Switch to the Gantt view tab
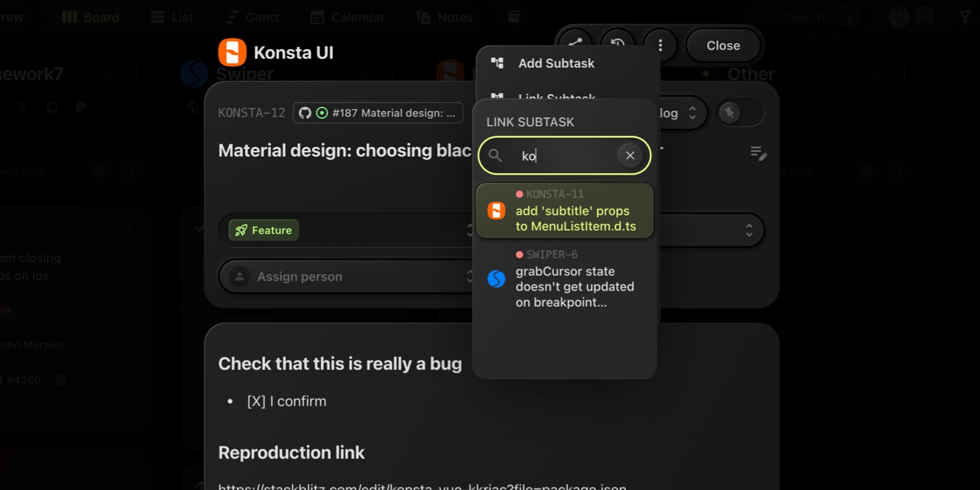The image size is (980, 490). pyautogui.click(x=252, y=17)
